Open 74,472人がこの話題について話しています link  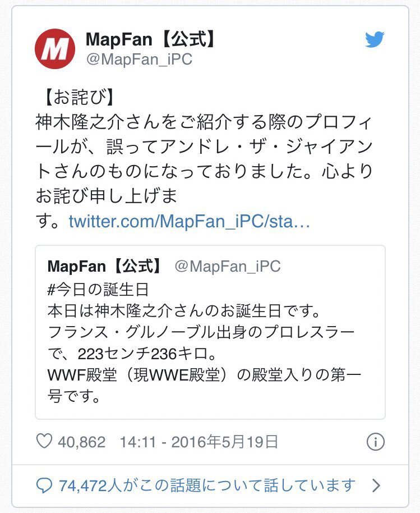click(207, 485)
